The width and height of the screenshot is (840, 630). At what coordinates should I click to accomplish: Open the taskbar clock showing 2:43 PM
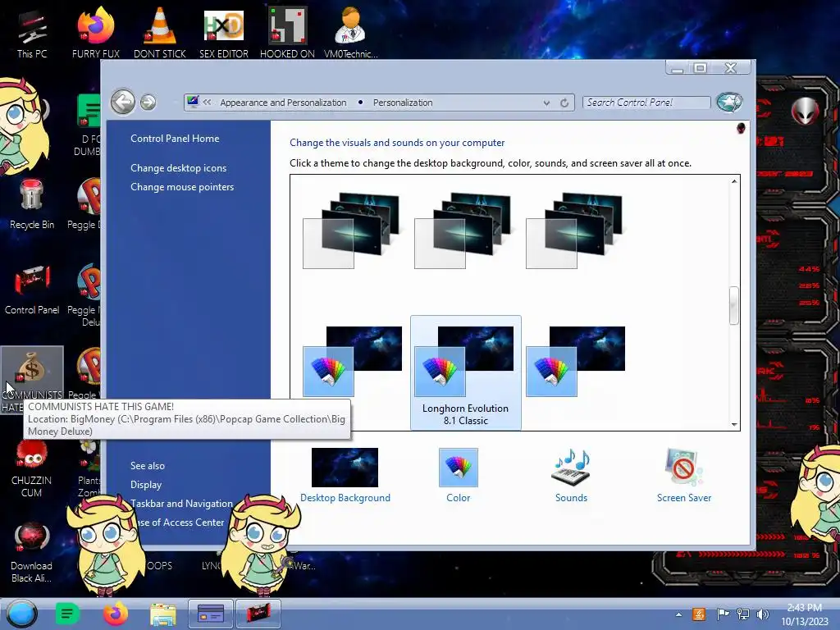coord(805,614)
